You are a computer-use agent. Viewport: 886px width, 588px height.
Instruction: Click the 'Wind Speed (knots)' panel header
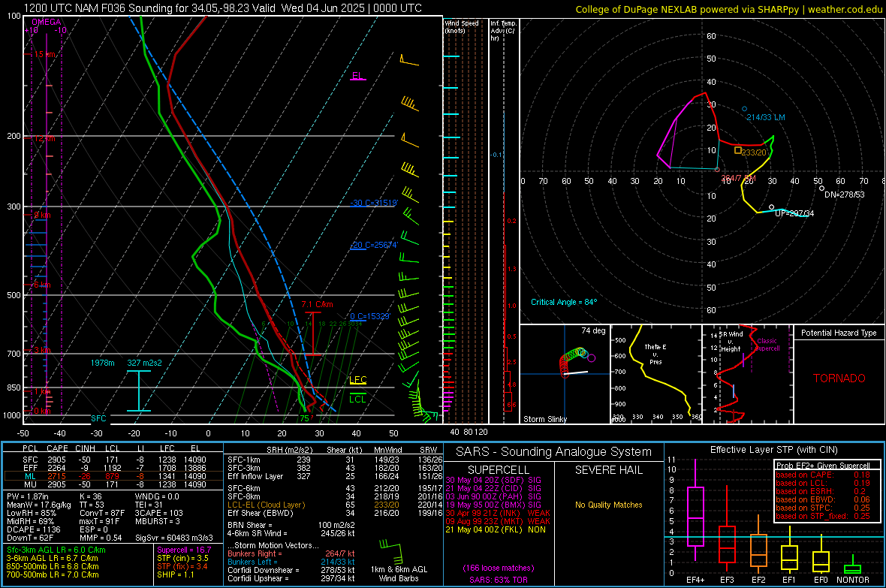462,26
